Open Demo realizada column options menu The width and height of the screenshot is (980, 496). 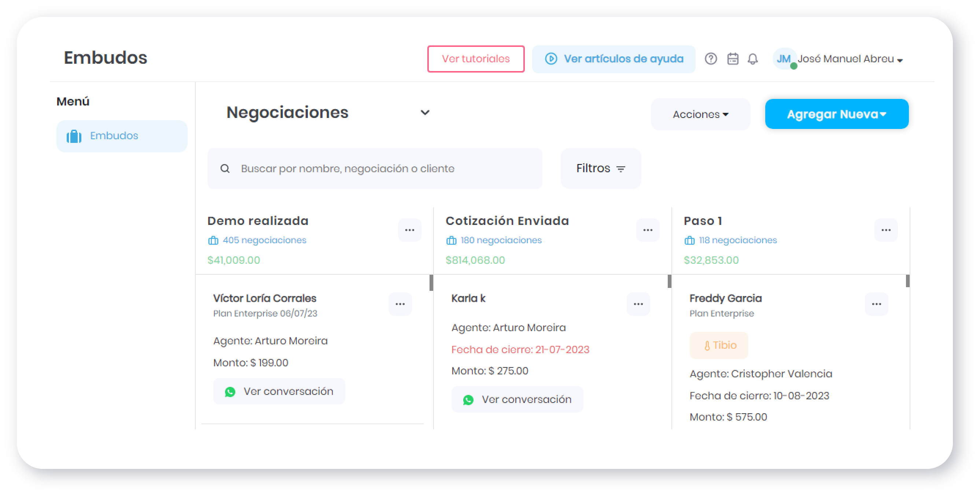(x=409, y=230)
